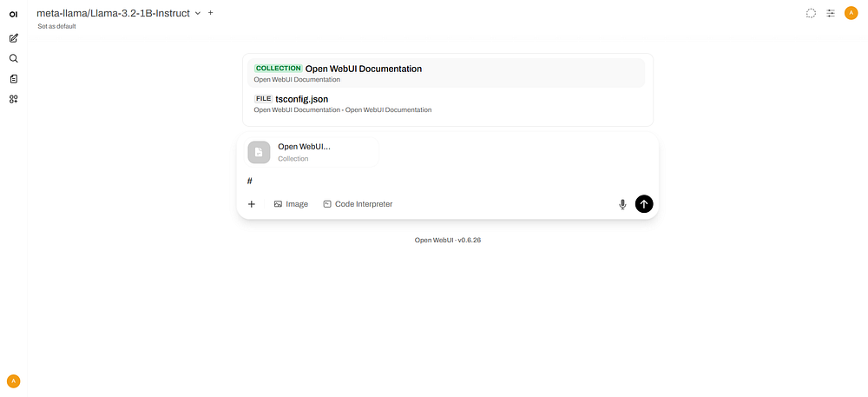Focus the message input field containing #
The image size is (868, 397).
[434, 181]
